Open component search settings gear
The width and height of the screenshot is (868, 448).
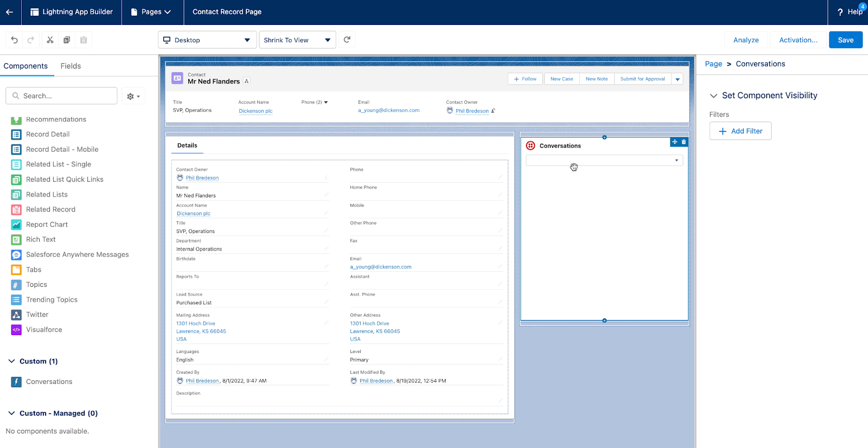click(133, 96)
